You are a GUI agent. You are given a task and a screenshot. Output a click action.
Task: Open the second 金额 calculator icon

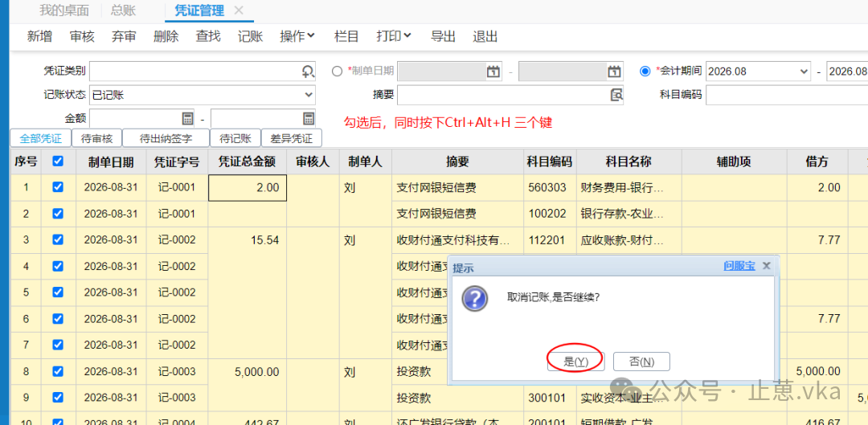tap(309, 118)
